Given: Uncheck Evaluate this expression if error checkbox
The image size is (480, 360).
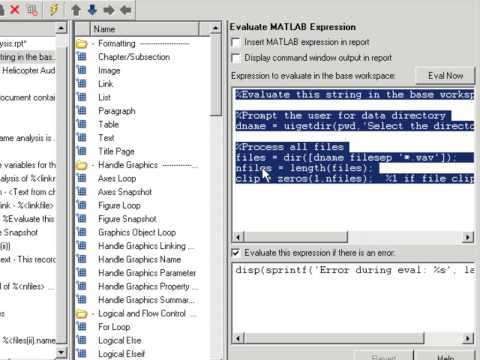Looking at the screenshot, I should click(x=236, y=253).
